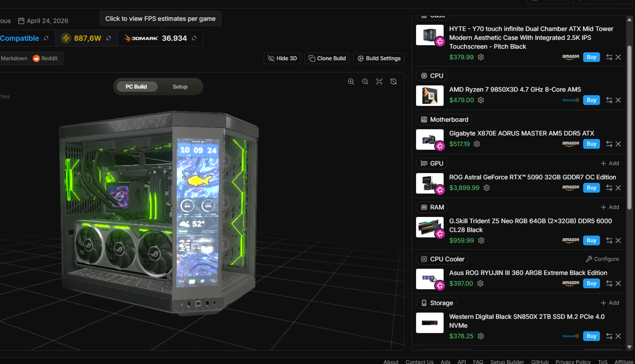The width and height of the screenshot is (635, 364).
Task: Open the AMD Ryzen 7 CPU thumbnail
Action: click(430, 96)
